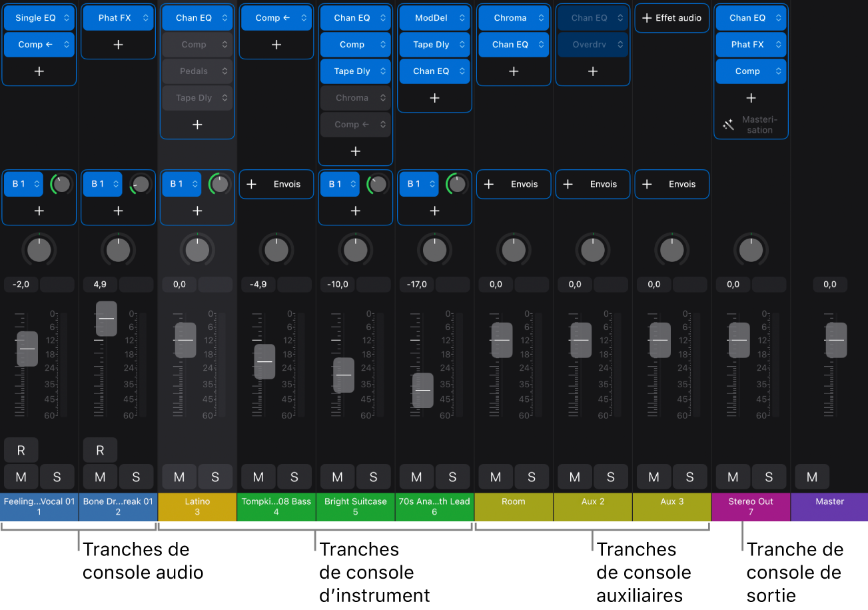Click the Tape Dly plugin slot on Bright Suitcase
Image resolution: width=868 pixels, height=610 pixels.
[x=355, y=71]
